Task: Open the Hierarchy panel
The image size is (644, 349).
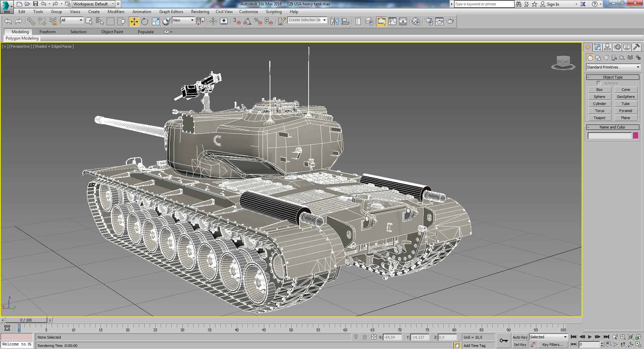Action: (x=607, y=47)
